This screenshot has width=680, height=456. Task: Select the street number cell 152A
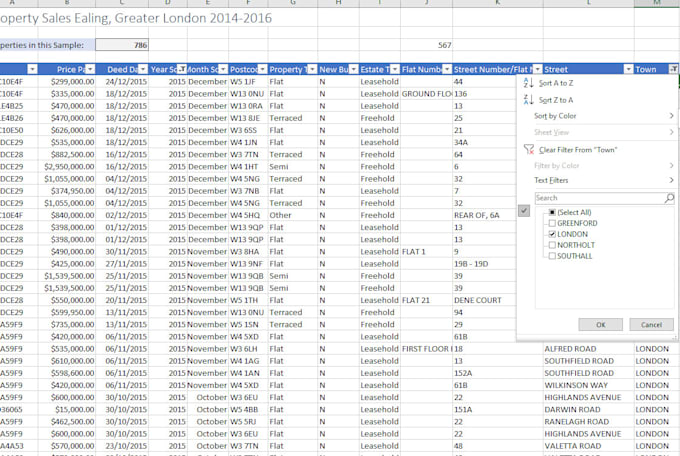pyautogui.click(x=498, y=373)
